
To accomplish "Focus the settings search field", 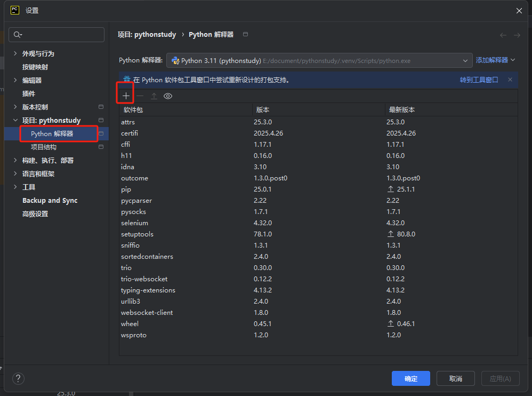I will point(57,35).
